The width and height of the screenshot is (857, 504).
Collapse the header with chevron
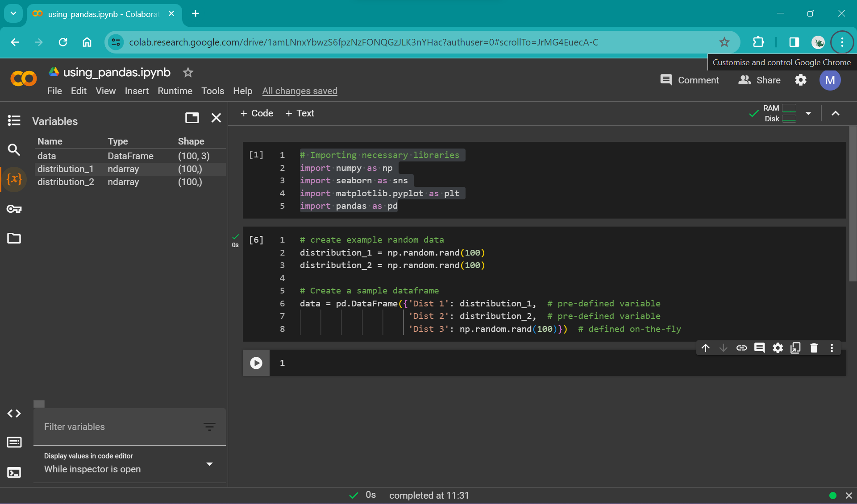click(836, 113)
